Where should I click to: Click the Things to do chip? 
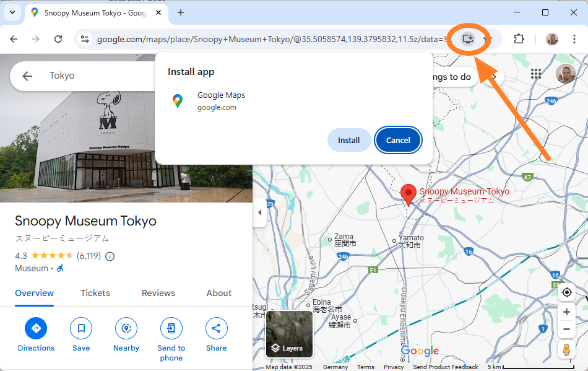point(455,77)
